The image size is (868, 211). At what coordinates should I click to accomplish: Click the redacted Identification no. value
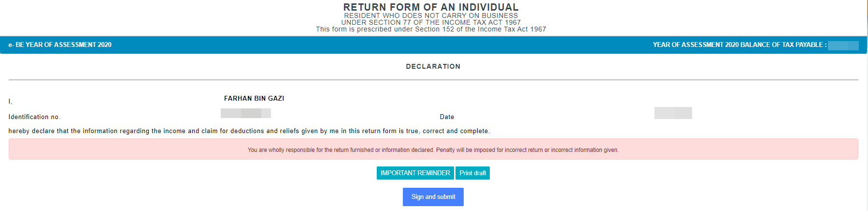pyautogui.click(x=245, y=113)
